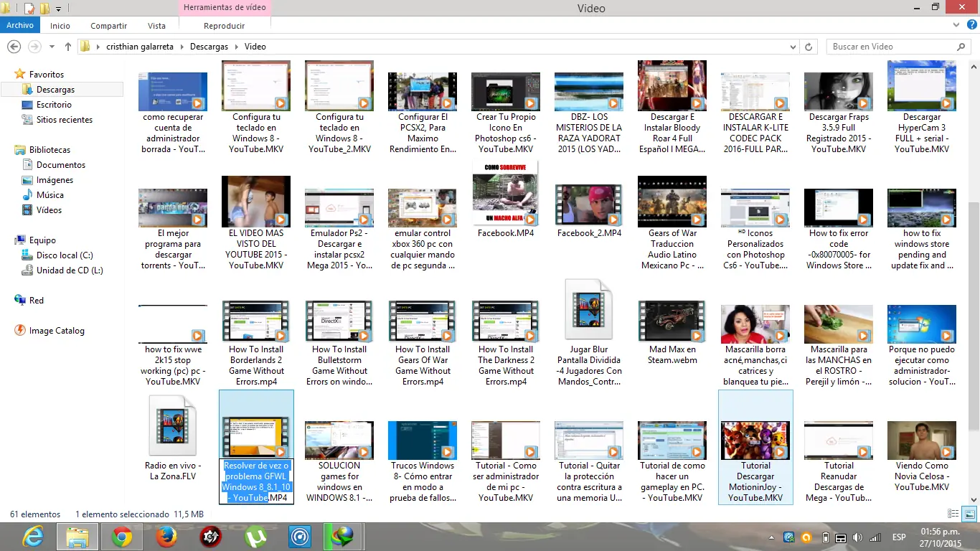Click the Back navigation arrow
Screen dimensions: 980x551
(14, 47)
